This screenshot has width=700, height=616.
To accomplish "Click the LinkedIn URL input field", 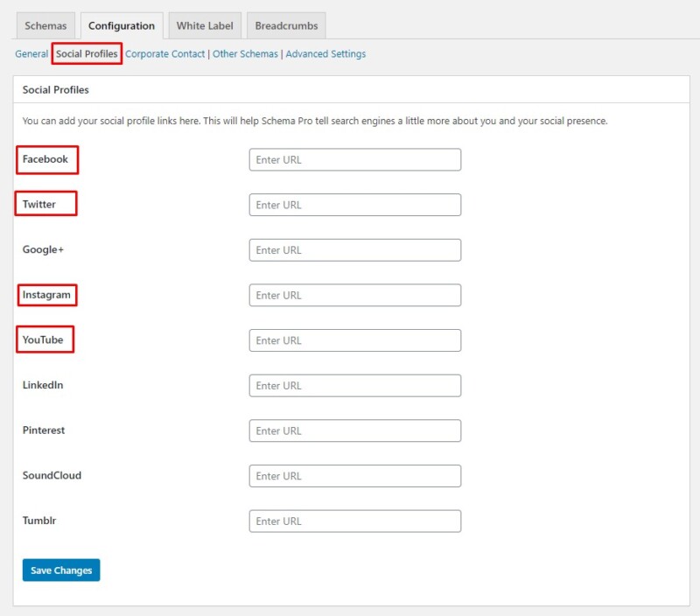I will pyautogui.click(x=354, y=386).
